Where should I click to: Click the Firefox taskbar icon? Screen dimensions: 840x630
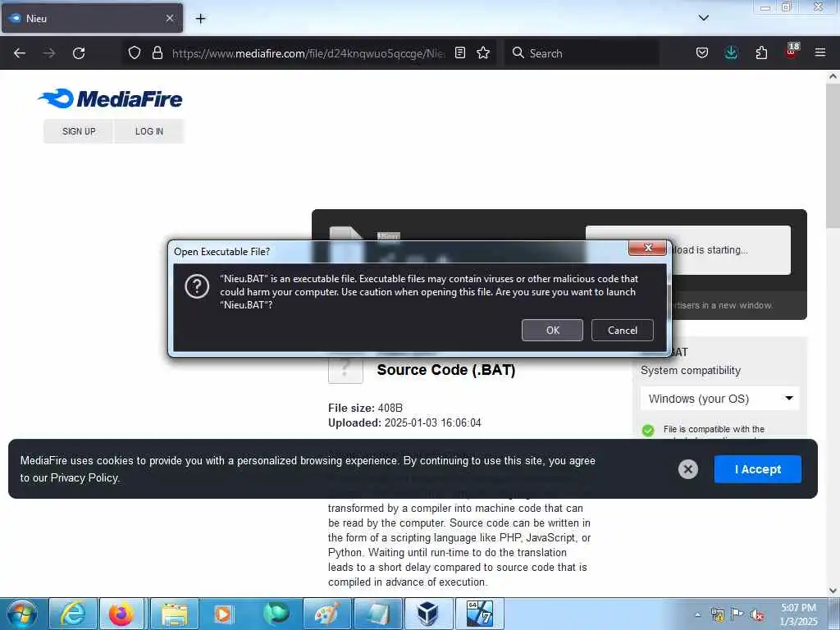[122, 614]
